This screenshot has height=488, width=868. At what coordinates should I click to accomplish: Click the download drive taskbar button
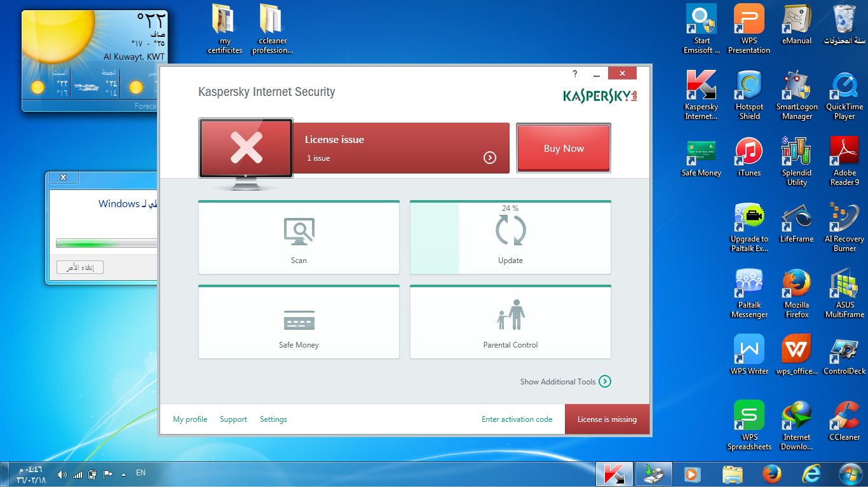click(654, 475)
